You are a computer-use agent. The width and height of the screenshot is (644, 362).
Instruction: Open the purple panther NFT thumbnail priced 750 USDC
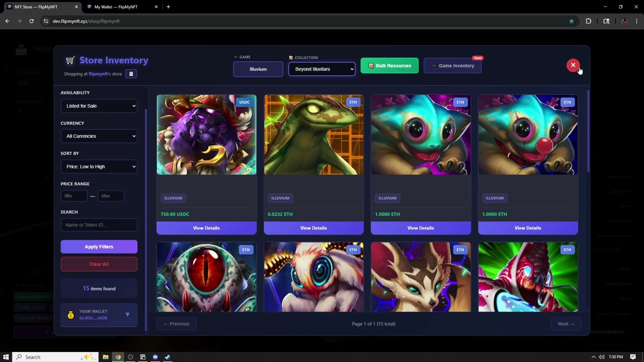(x=206, y=135)
